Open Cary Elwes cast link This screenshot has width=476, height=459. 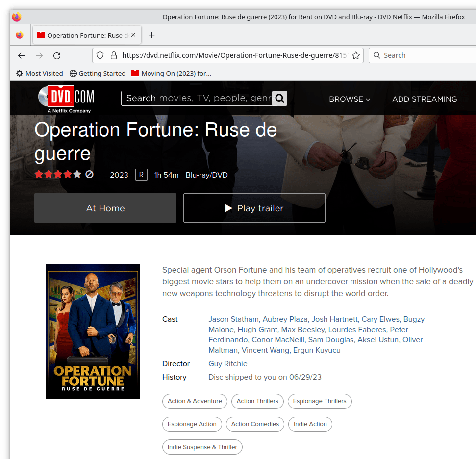[x=380, y=319]
